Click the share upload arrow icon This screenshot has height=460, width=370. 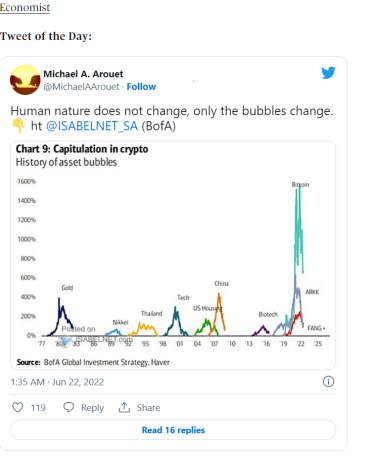pyautogui.click(x=124, y=407)
